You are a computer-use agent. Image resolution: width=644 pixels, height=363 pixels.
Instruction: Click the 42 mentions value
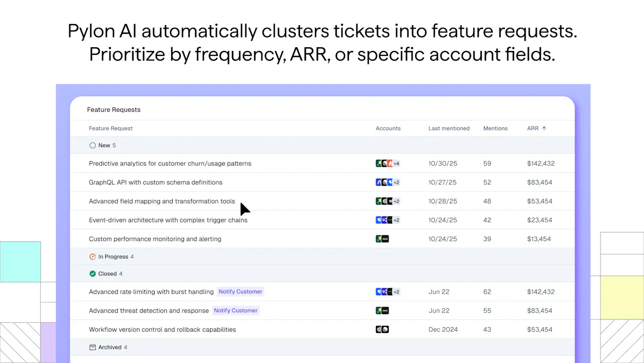(x=487, y=220)
